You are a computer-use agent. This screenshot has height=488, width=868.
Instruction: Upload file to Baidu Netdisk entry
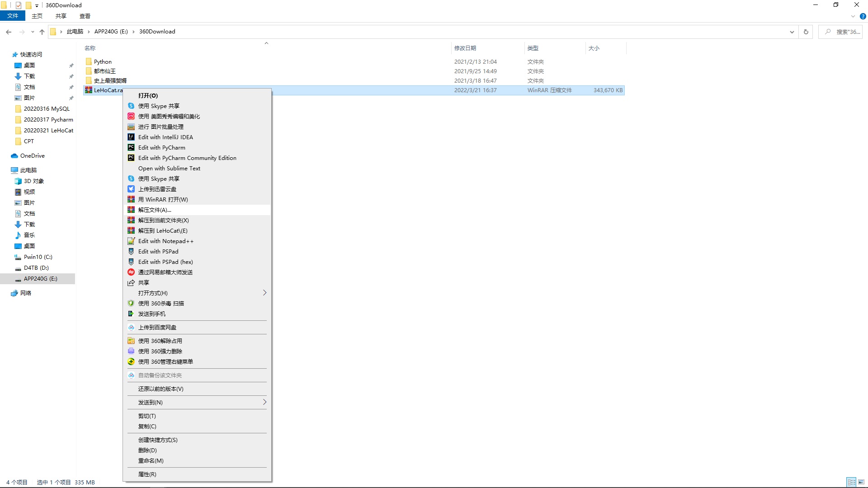157,327
